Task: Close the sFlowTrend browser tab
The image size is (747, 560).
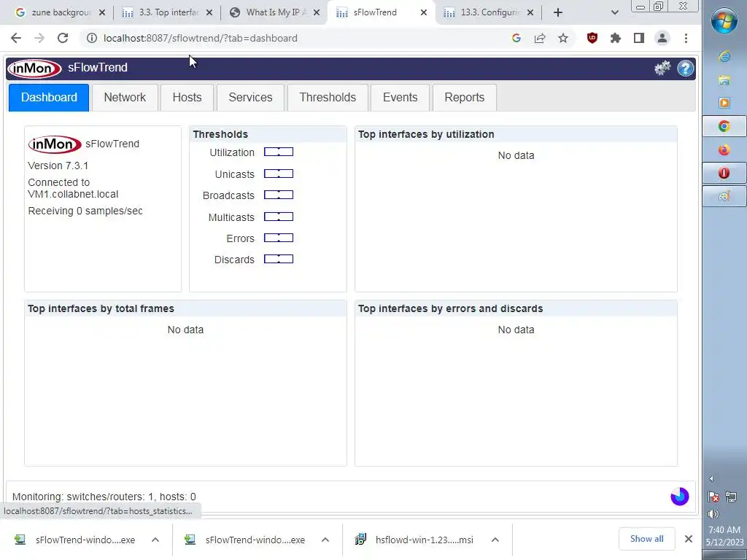Action: point(424,13)
